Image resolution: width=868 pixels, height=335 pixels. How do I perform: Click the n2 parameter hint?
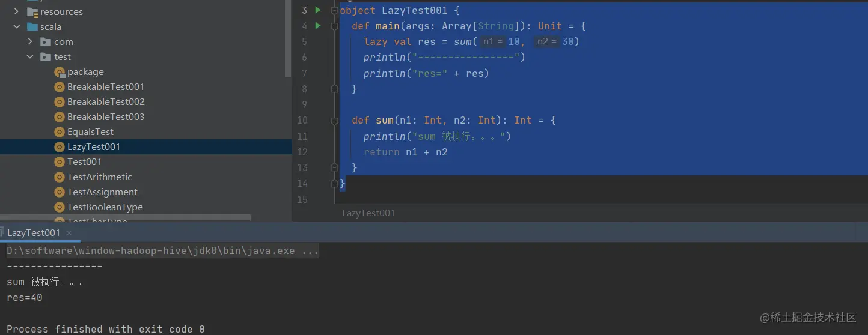[547, 41]
